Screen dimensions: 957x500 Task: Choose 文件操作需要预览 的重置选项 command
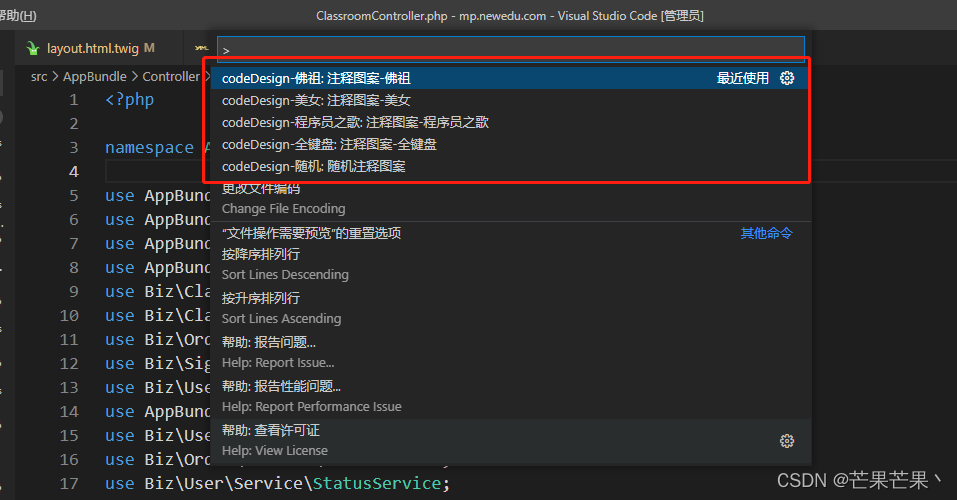coord(510,233)
